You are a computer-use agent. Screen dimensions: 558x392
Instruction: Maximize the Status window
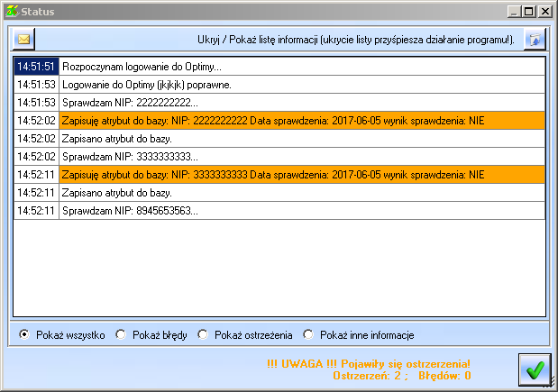[x=529, y=12]
